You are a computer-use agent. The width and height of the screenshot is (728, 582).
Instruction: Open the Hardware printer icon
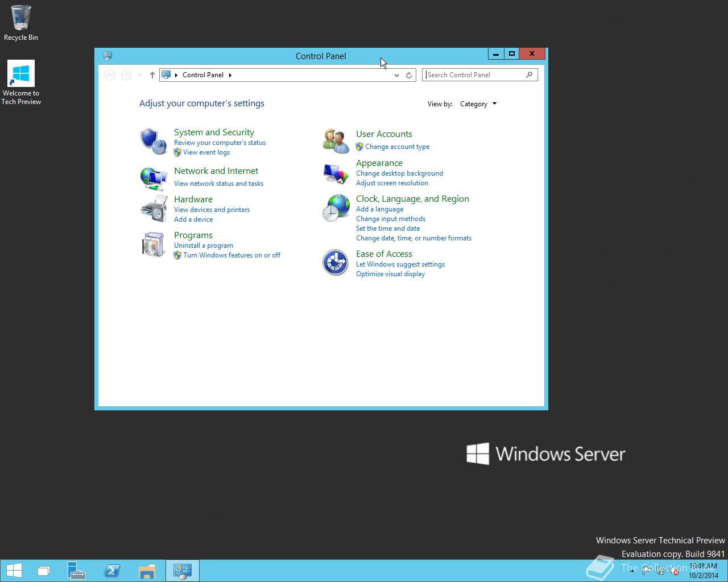pos(153,209)
